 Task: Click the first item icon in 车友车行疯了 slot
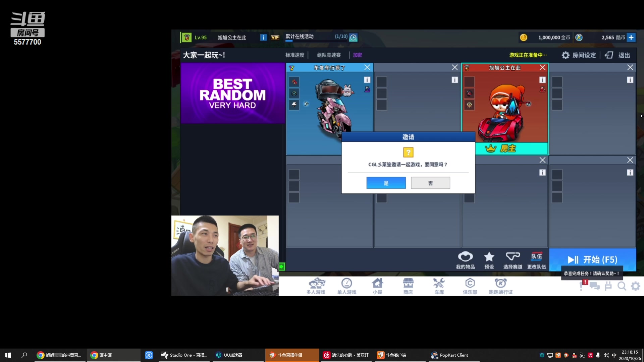point(294,82)
